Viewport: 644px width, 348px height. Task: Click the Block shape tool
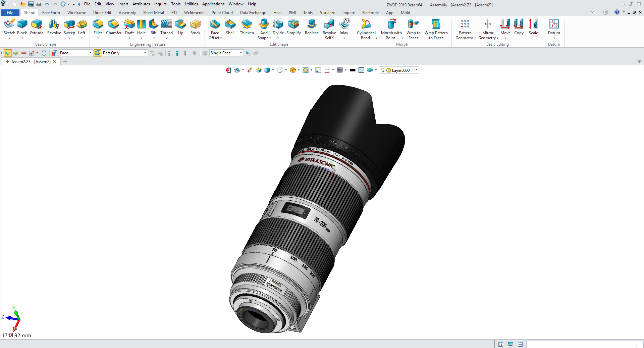coord(22,27)
